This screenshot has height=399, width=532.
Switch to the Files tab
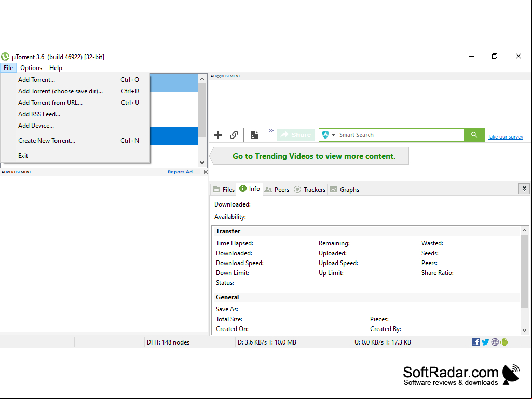(224, 190)
